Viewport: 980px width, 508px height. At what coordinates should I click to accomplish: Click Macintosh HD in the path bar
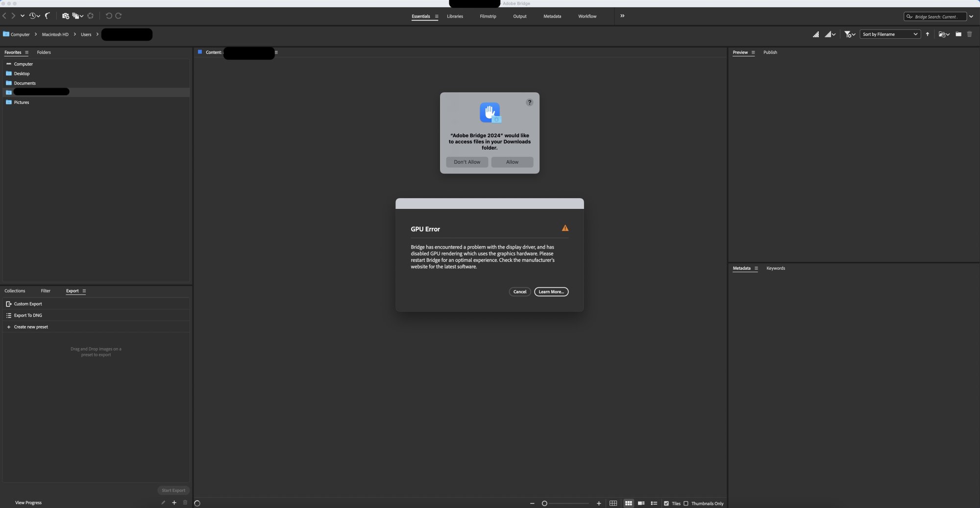tap(55, 34)
